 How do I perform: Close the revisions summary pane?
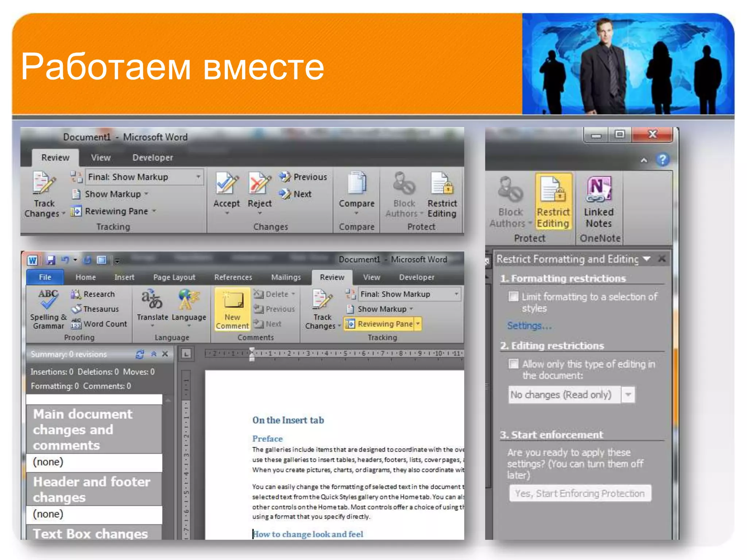click(165, 354)
